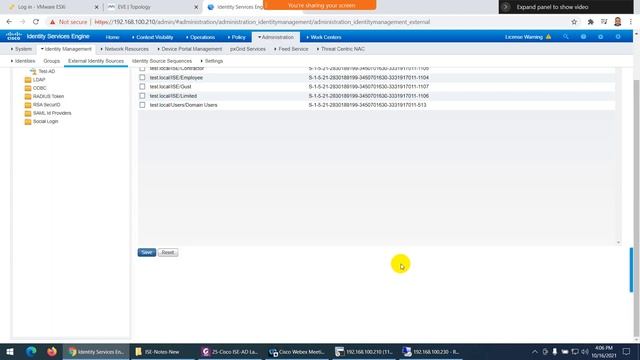This screenshot has width=640, height=360.
Task: Open the ISE system activities gear icon
Action: (x=600, y=37)
